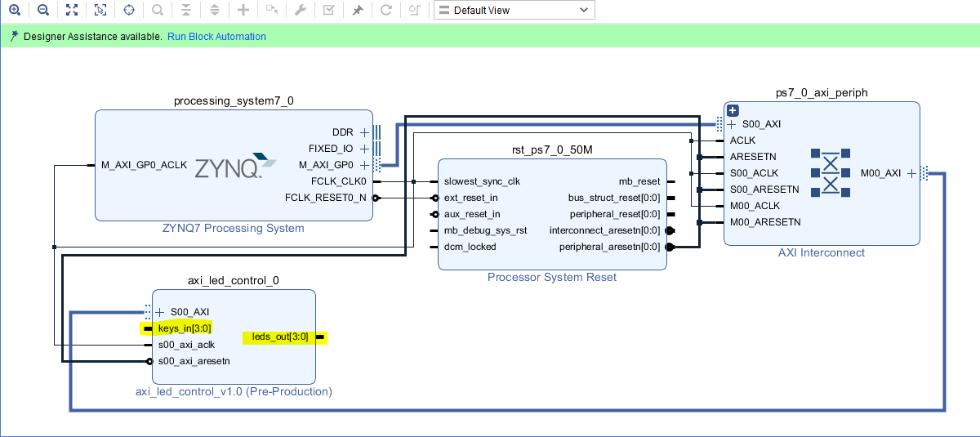
Task: Click the Expand All icon
Action: (214, 10)
